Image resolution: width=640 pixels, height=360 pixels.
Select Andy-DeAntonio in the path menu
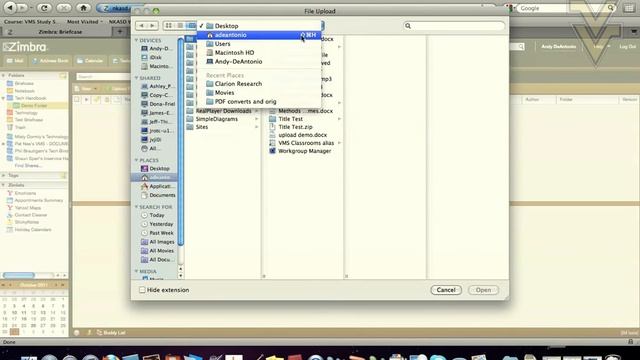click(x=259, y=62)
